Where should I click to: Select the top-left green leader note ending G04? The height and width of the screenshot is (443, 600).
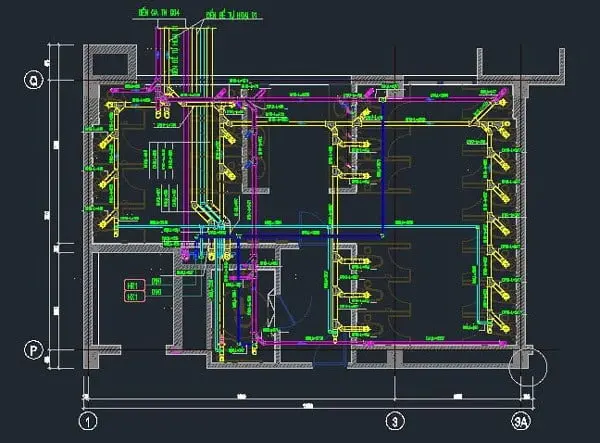[158, 12]
